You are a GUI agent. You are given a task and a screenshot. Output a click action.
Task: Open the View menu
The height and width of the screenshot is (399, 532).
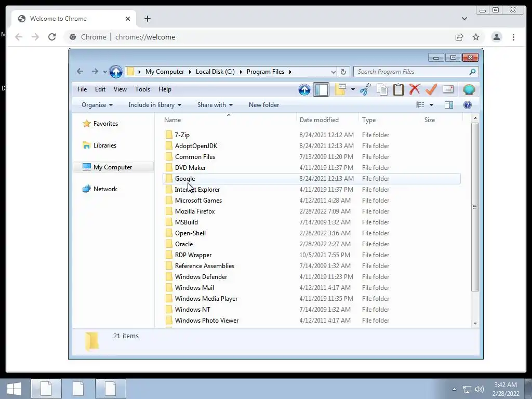[x=120, y=89]
